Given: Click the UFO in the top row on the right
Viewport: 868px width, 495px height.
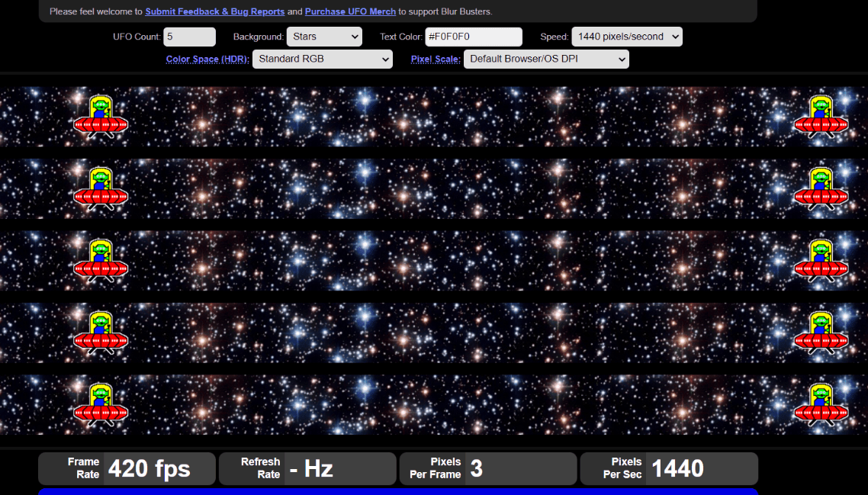Looking at the screenshot, I should pyautogui.click(x=821, y=116).
